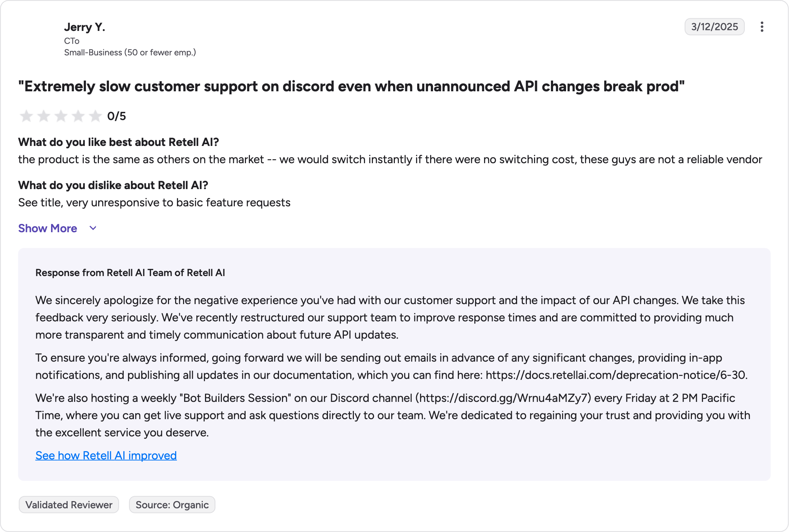Click the fourth rating star
Image resolution: width=789 pixels, height=532 pixels.
[x=78, y=116]
